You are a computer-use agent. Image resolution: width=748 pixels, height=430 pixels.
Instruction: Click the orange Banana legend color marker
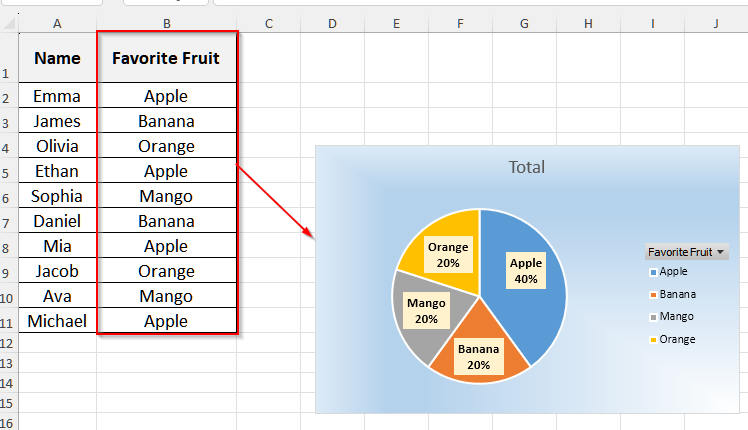pyautogui.click(x=652, y=295)
